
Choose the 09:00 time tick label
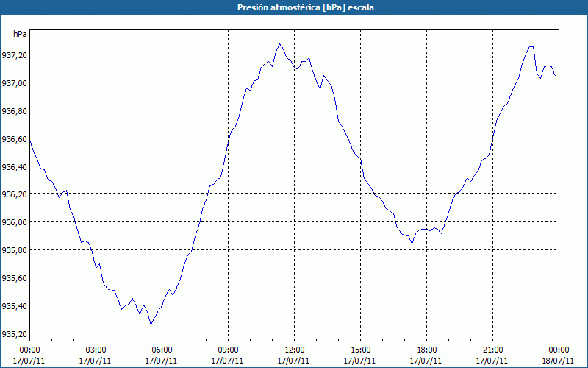click(228, 350)
